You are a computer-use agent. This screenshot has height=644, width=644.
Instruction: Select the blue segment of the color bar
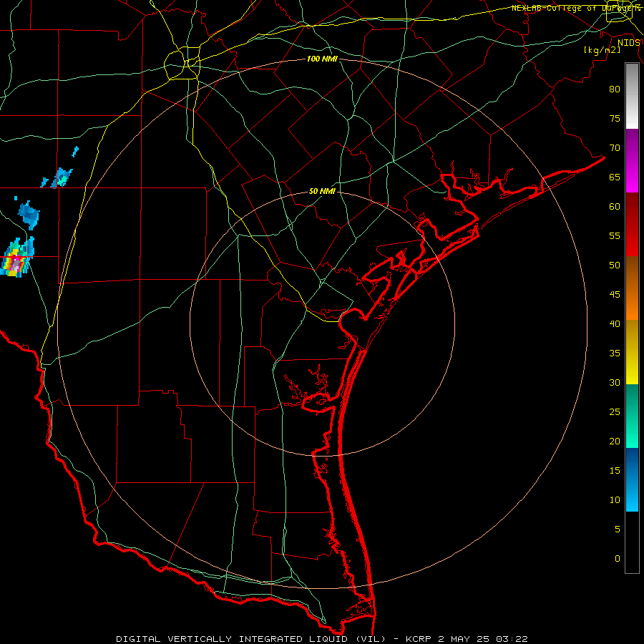click(632, 479)
